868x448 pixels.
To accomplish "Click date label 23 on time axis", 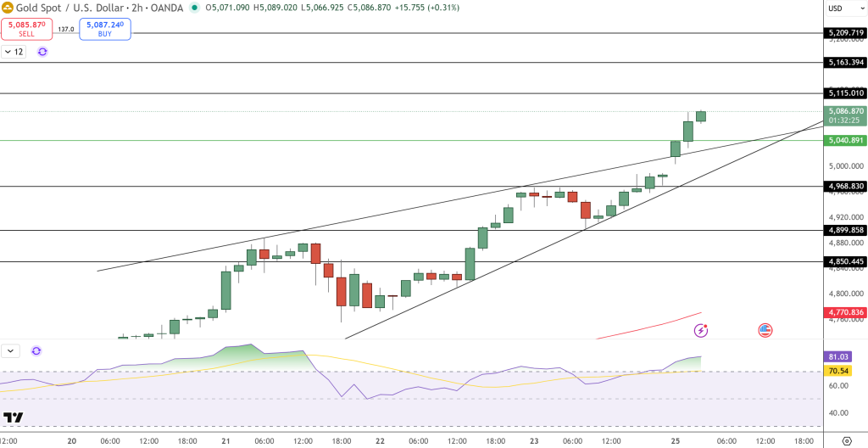I will coord(534,441).
